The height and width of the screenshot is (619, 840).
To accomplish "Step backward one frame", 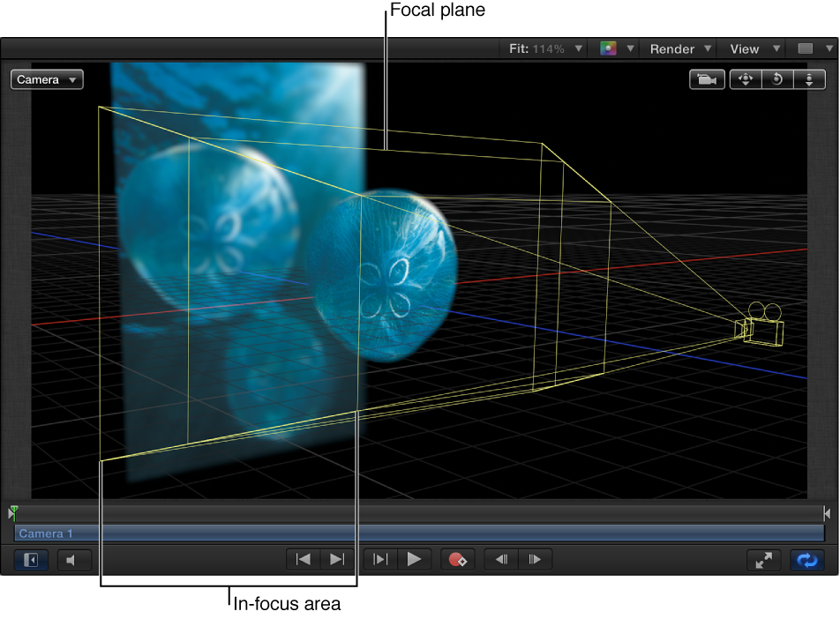I will click(501, 559).
